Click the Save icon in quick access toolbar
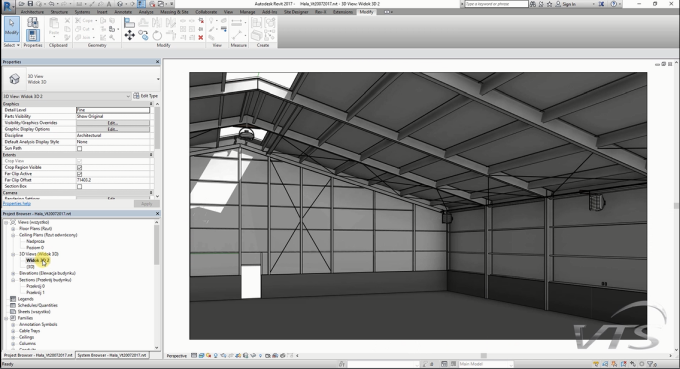The image size is (680, 369). (30, 4)
